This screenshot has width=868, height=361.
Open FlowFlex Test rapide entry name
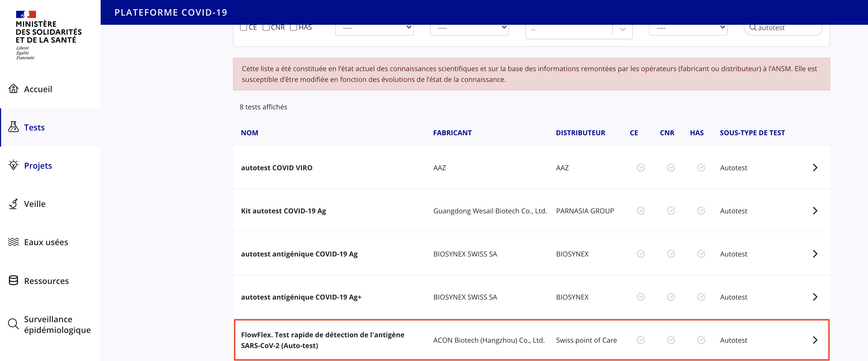[322, 340]
